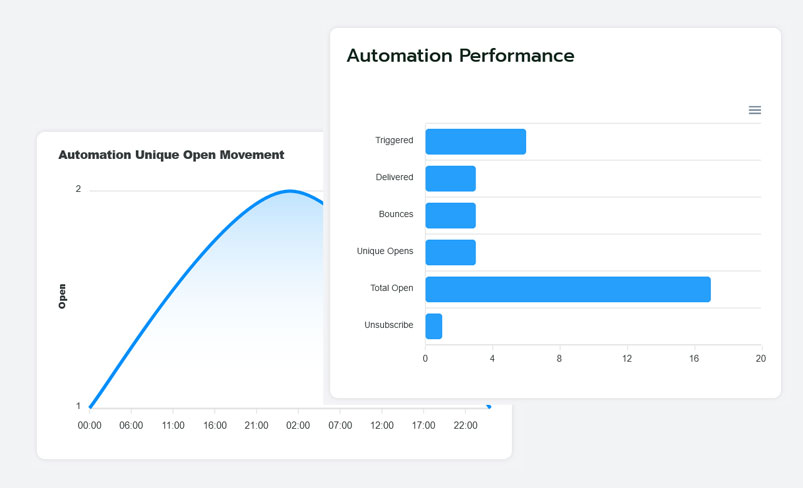Click the 11:00 time axis label
Viewport: 803px width, 488px height.
[173, 426]
